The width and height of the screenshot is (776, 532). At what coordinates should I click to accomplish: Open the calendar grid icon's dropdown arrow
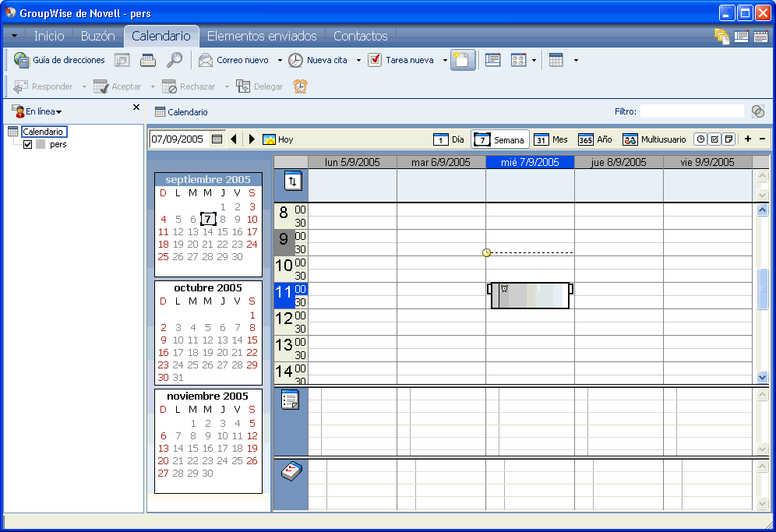(x=576, y=61)
